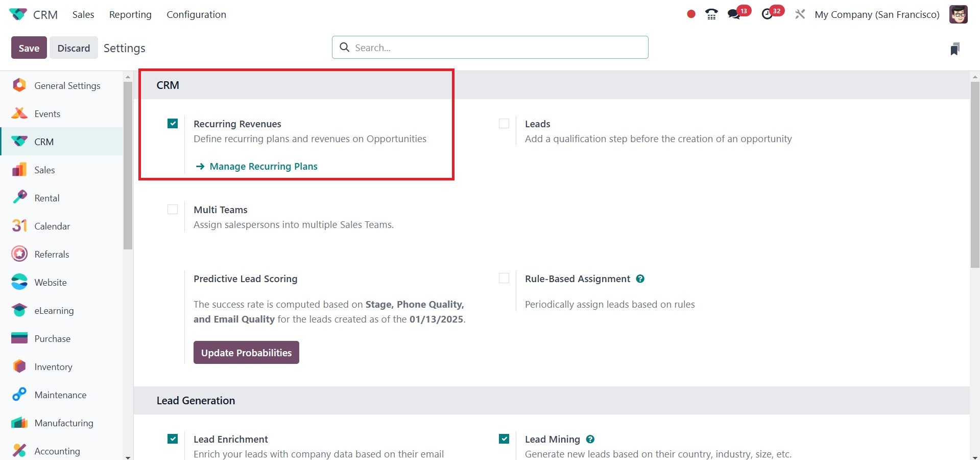Screen dimensions: 980x460
Task: Click the Settings breadcrumb title
Action: click(125, 48)
